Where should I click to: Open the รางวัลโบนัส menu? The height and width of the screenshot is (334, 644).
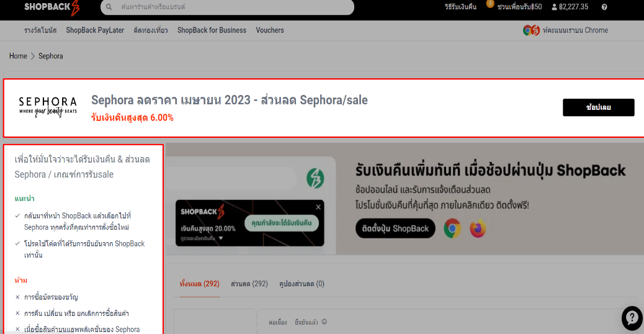40,30
